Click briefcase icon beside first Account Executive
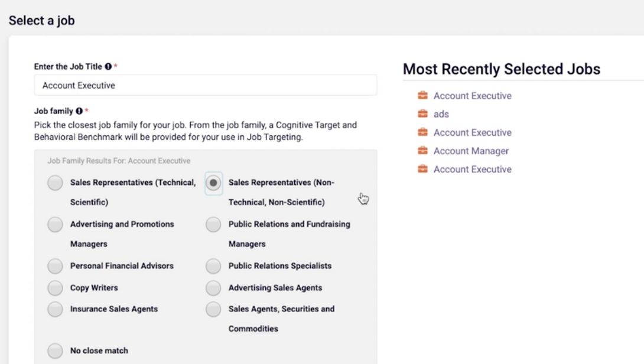This screenshot has width=644, height=364. click(x=422, y=96)
